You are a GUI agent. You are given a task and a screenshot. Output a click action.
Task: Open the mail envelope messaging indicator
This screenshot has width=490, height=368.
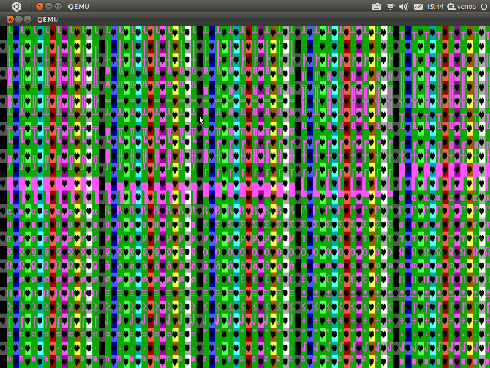pyautogui.click(x=418, y=7)
